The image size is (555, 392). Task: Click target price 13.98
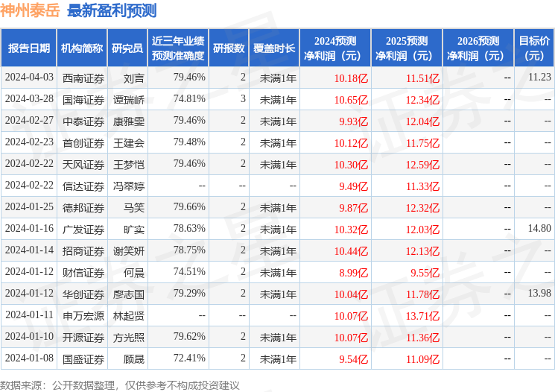point(539,293)
